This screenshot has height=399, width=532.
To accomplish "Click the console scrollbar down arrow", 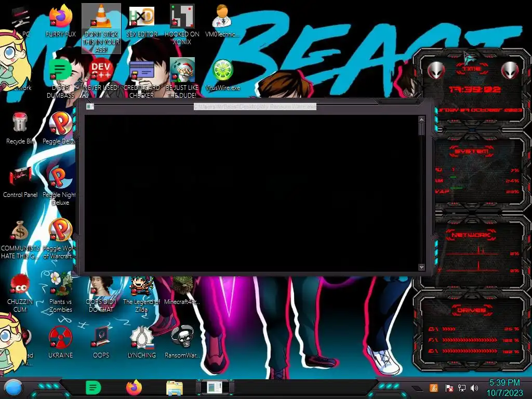I will 421,268.
